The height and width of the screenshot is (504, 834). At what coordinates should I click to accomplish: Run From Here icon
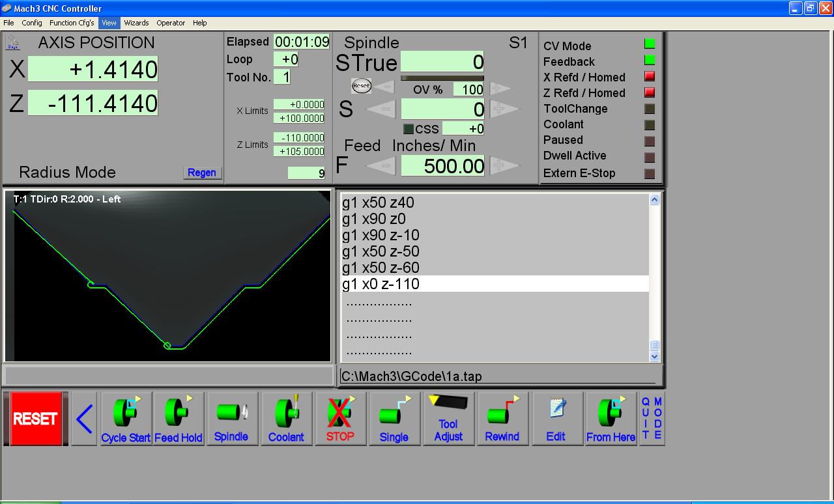pos(611,418)
